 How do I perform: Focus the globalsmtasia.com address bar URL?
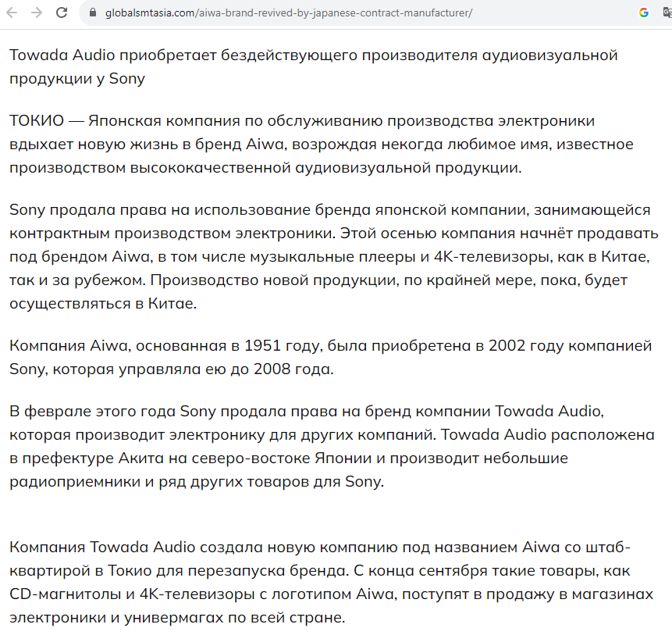pyautogui.click(x=289, y=12)
